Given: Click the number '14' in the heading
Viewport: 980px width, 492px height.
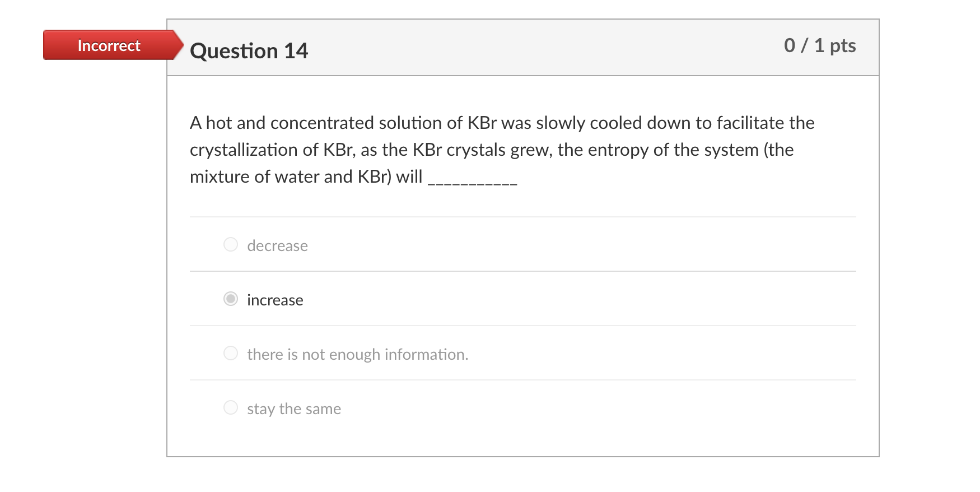Looking at the screenshot, I should [296, 51].
